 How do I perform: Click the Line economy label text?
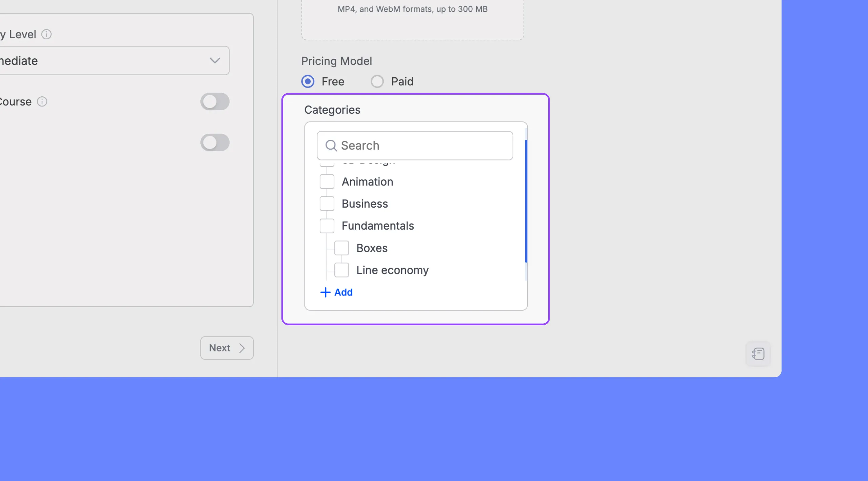pos(392,270)
